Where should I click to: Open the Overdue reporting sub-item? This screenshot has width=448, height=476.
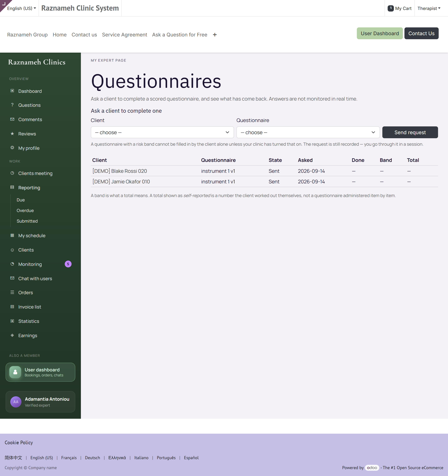pyautogui.click(x=25, y=210)
